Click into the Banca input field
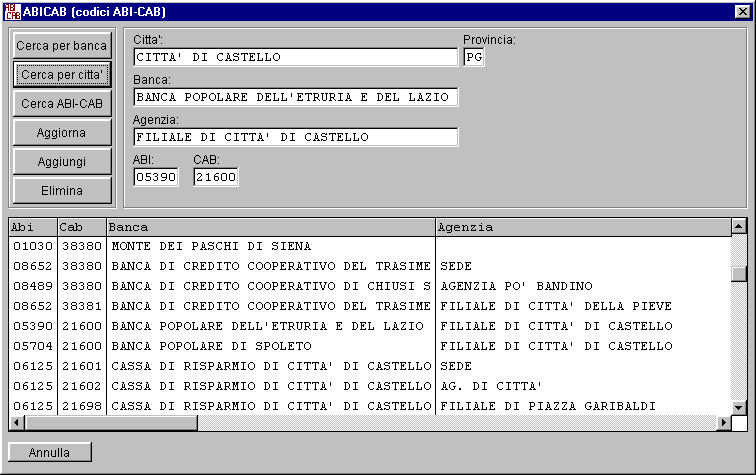Viewport: 756px width, 475px height. [x=296, y=97]
